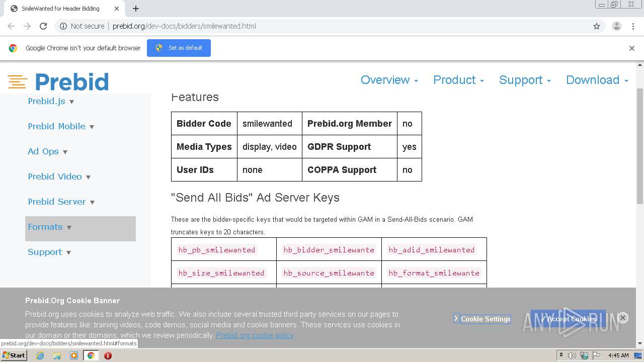Image resolution: width=644 pixels, height=362 pixels.
Task: Open the Product dropdown menu
Action: point(458,80)
